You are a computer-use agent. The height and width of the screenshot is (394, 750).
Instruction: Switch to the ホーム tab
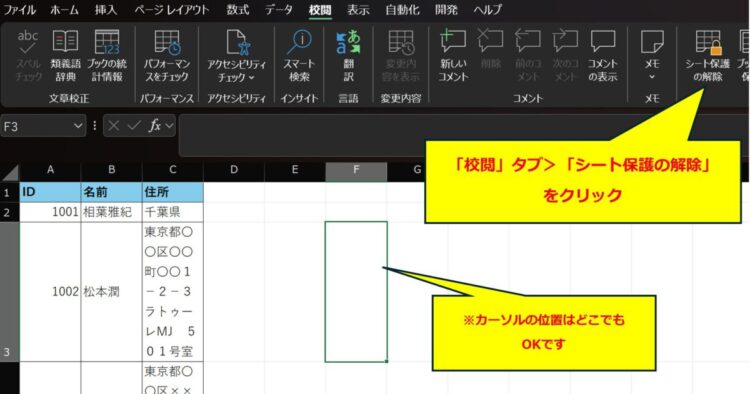click(64, 10)
